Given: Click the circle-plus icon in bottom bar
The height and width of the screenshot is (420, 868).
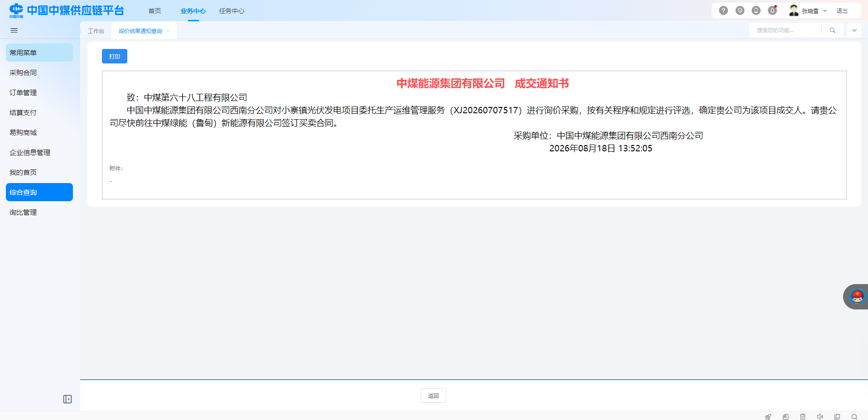Looking at the screenshot, I should pos(786,417).
